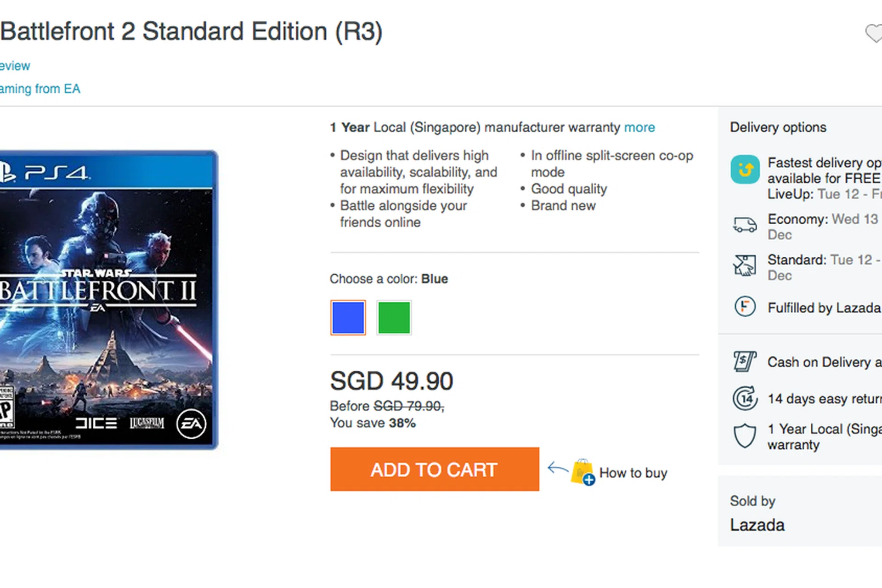Image resolution: width=882 pixels, height=588 pixels.
Task: Open the product review link
Action: point(15,66)
